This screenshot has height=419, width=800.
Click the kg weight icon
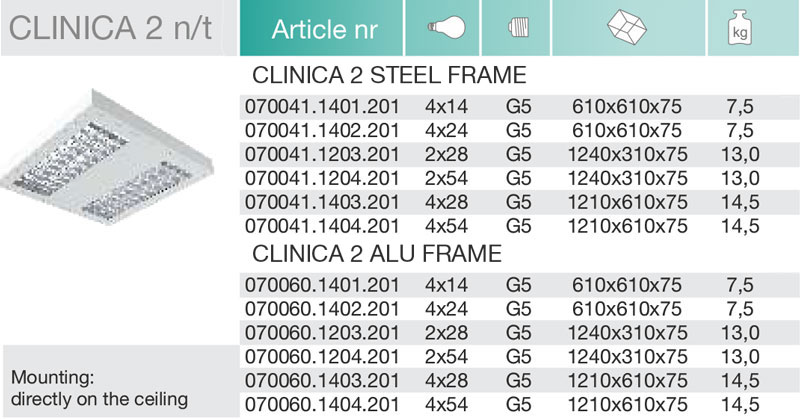[740, 28]
